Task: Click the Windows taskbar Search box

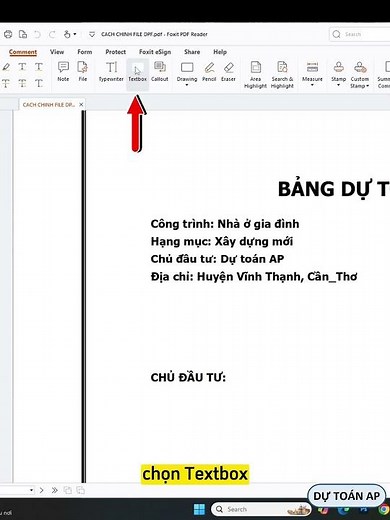Action: point(261,509)
